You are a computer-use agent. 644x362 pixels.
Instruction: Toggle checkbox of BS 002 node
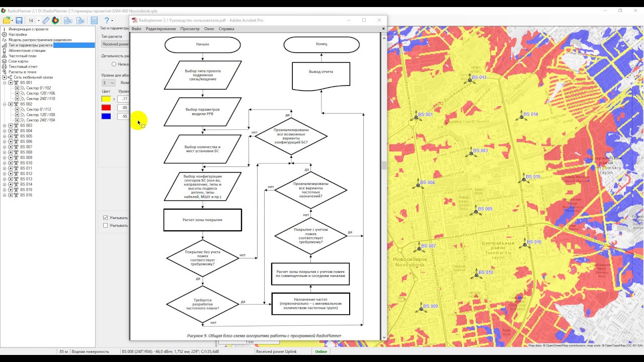tap(11, 104)
